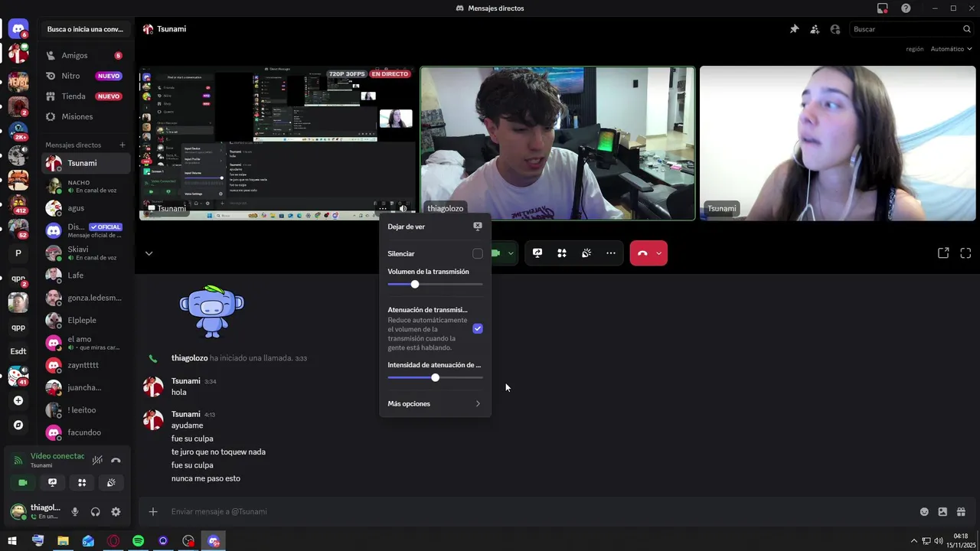
Task: Discover servers compass icon
Action: coord(18,425)
